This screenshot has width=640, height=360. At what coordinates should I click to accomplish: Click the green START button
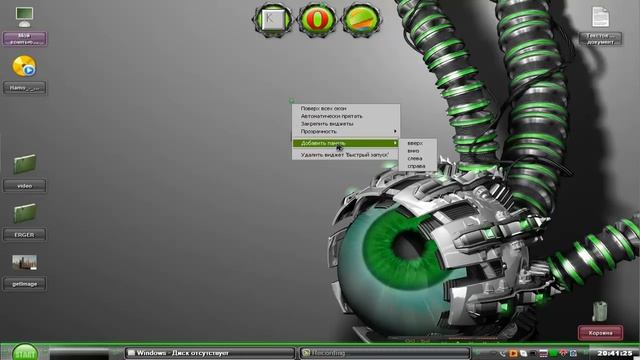(x=24, y=353)
